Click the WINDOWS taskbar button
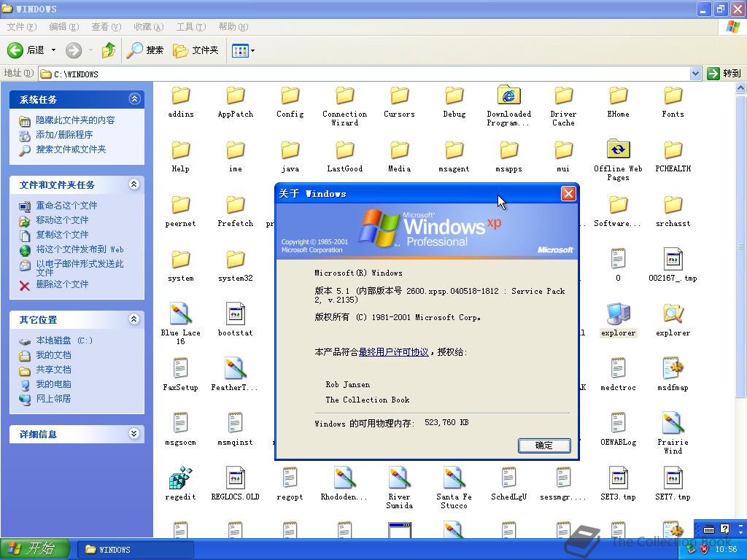 135,550
